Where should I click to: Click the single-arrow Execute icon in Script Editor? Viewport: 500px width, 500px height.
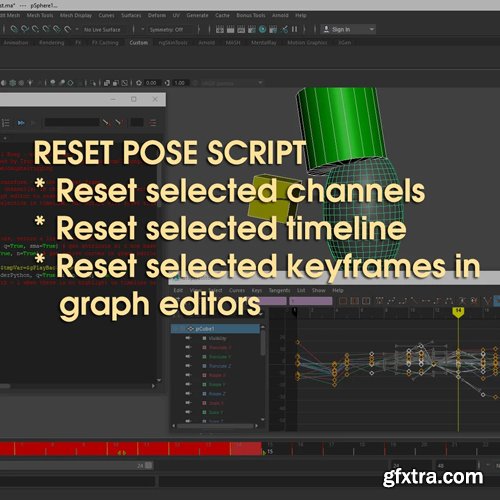coord(33,123)
